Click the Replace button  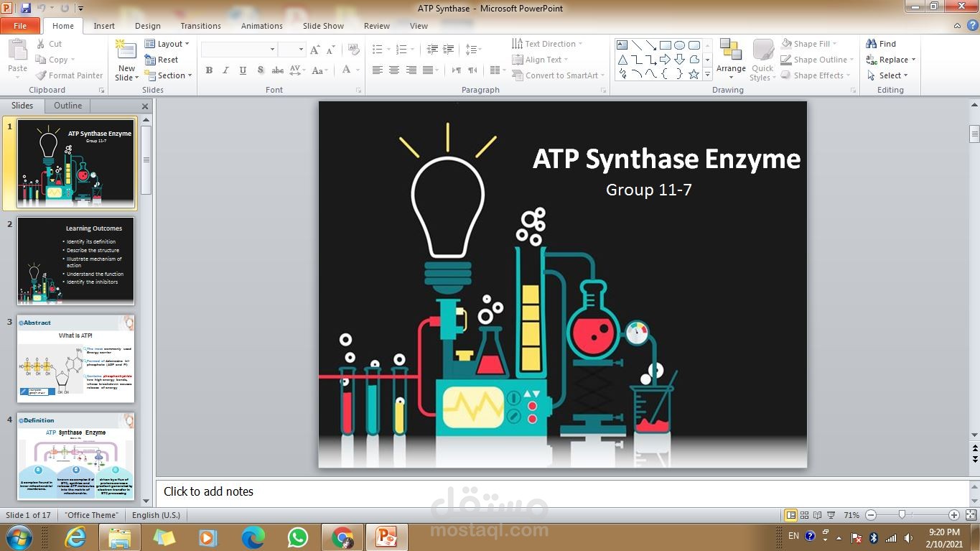click(x=891, y=60)
